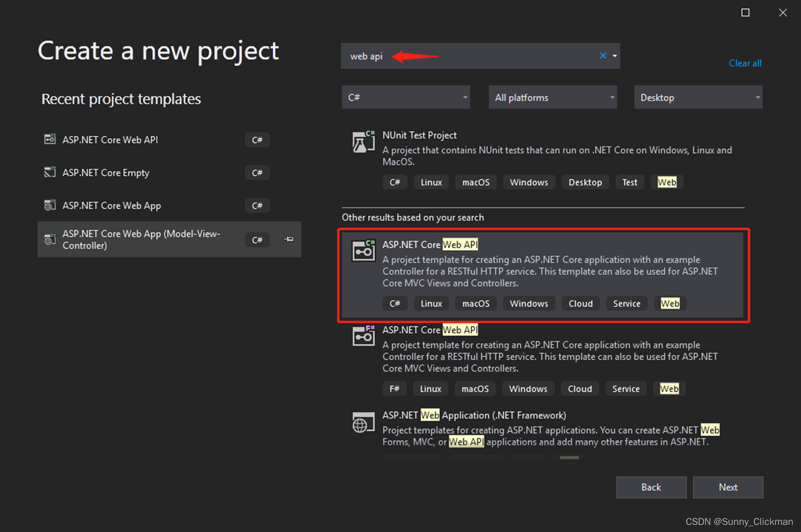The image size is (801, 532).
Task: Open recent ASP.NET Core Web App icon
Action: point(50,205)
